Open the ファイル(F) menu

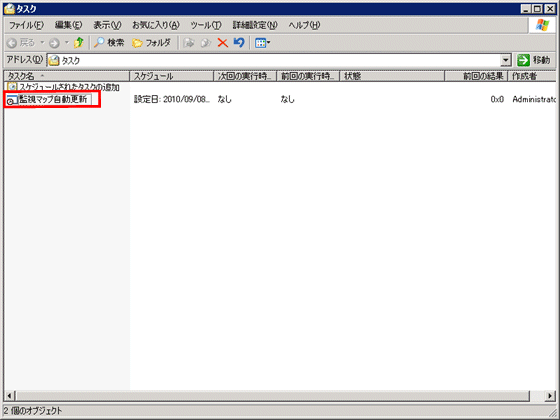(x=26, y=25)
